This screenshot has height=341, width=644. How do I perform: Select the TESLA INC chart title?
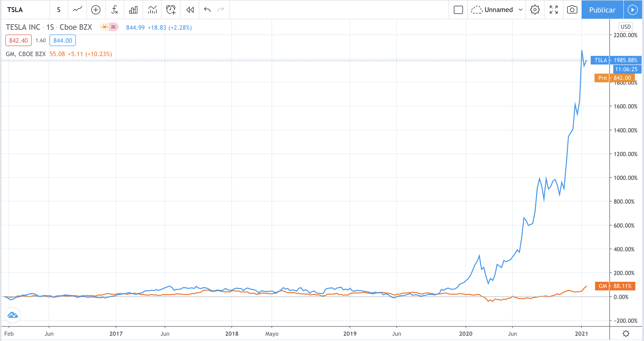pyautogui.click(x=49, y=27)
